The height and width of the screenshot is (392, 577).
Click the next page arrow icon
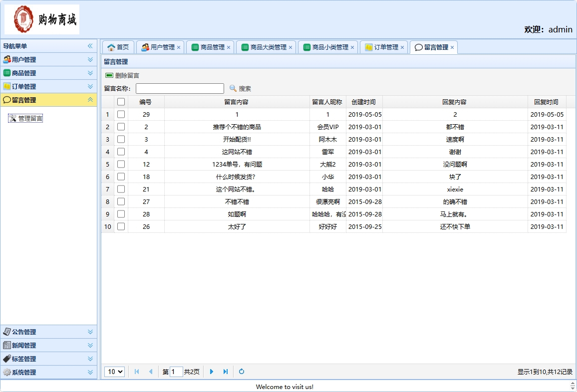click(212, 372)
